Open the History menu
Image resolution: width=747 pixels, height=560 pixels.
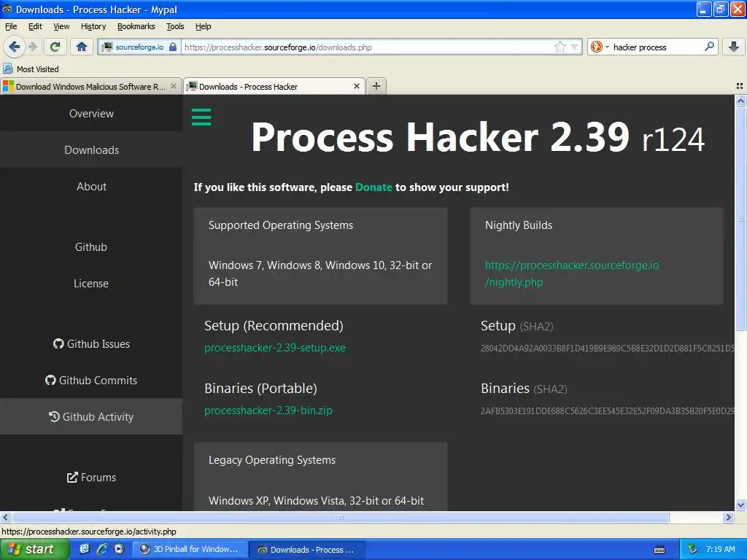click(93, 26)
